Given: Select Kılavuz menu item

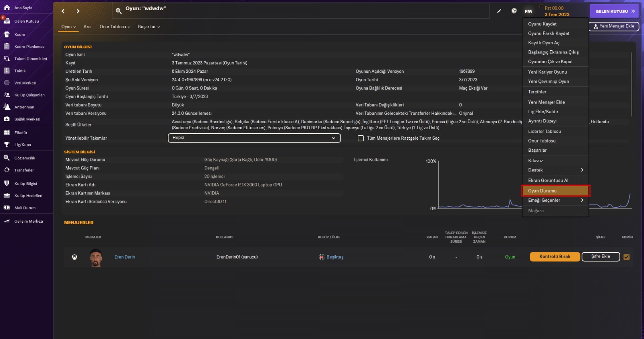Looking at the screenshot, I should [555, 161].
